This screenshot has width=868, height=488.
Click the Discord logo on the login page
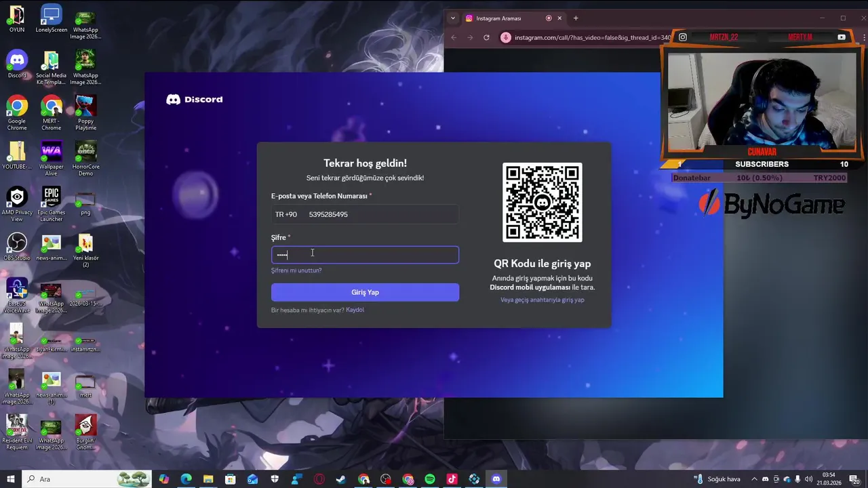point(195,100)
